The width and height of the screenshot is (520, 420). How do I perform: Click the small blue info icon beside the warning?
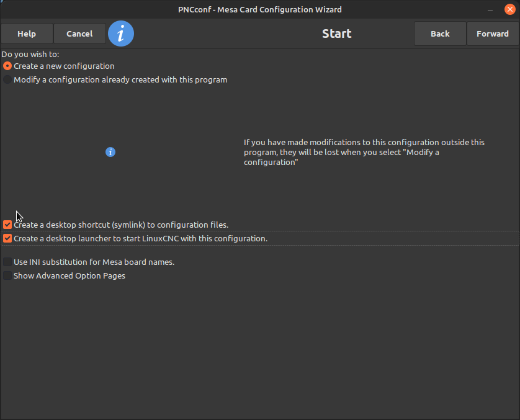[x=110, y=152]
